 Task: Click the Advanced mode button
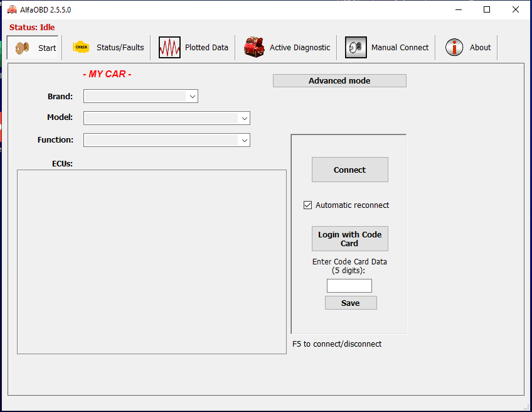pos(339,81)
